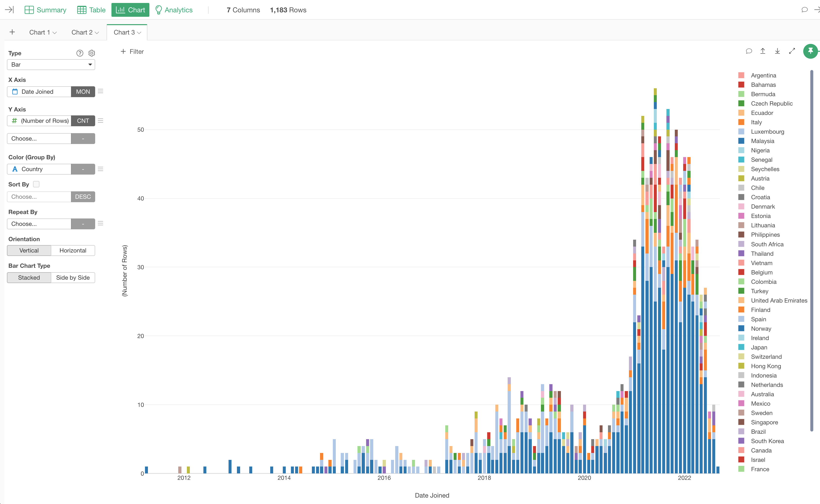
Task: Open Chart 2 tab dropdown chevron
Action: [x=97, y=33]
